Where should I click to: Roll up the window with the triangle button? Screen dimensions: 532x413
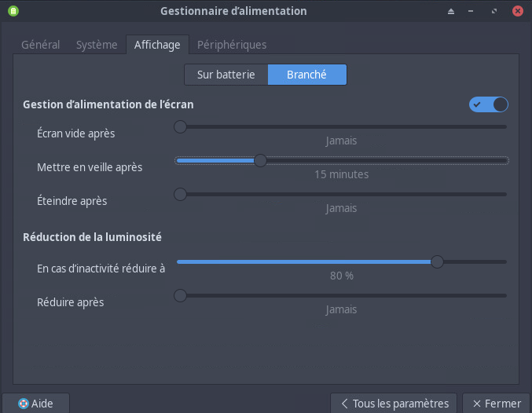click(451, 12)
